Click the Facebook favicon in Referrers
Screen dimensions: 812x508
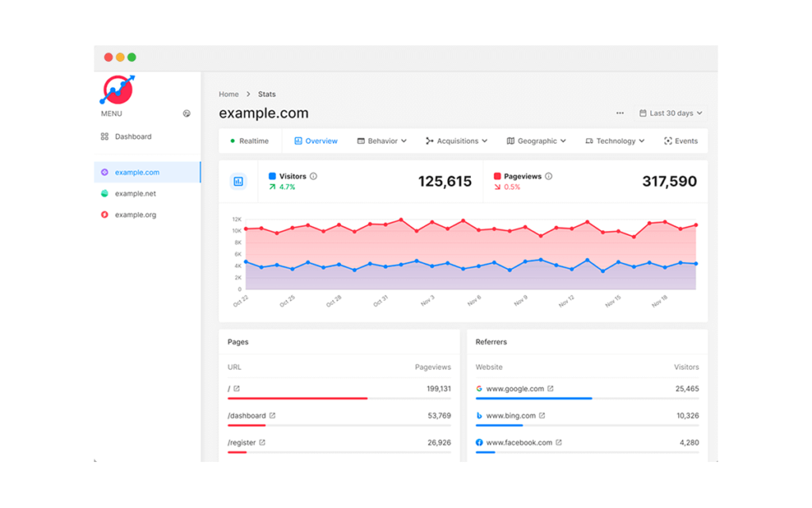[x=479, y=442]
